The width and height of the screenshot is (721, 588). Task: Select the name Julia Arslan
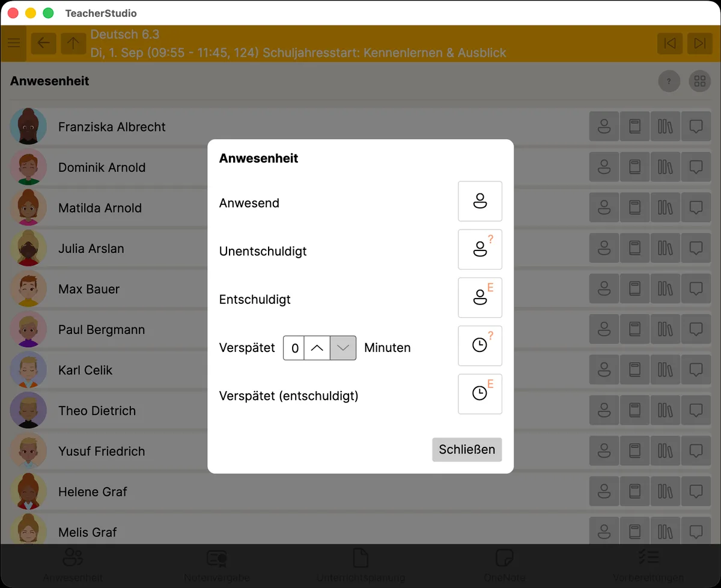click(91, 249)
